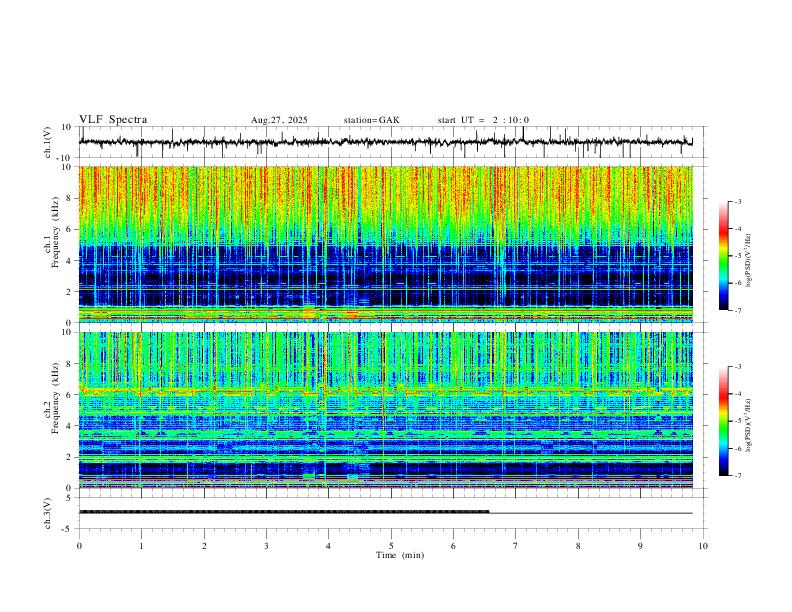Click the ch.1 voltage waveform trace
This screenshot has width=792, height=612.
tap(385, 142)
